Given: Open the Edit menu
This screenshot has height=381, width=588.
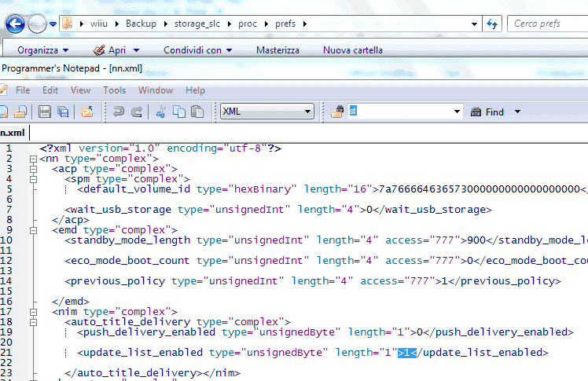Looking at the screenshot, I should 50,90.
